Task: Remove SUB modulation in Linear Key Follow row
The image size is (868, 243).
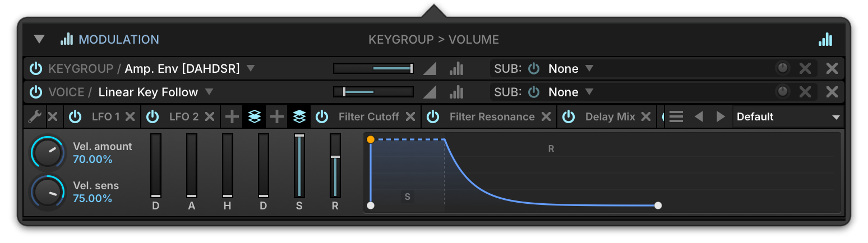Action: [x=805, y=92]
